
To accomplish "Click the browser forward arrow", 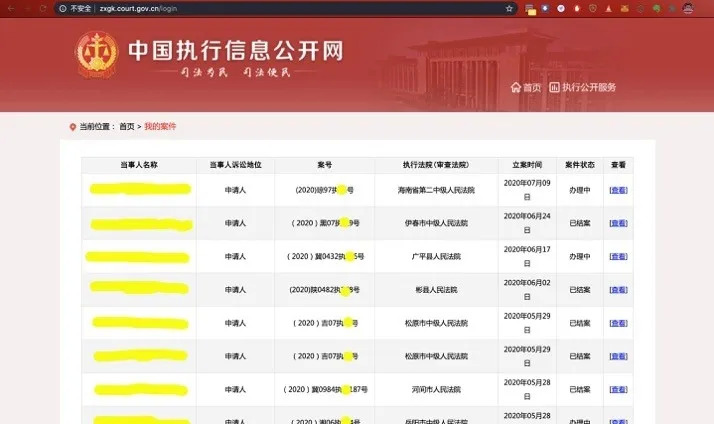I will tap(27, 8).
